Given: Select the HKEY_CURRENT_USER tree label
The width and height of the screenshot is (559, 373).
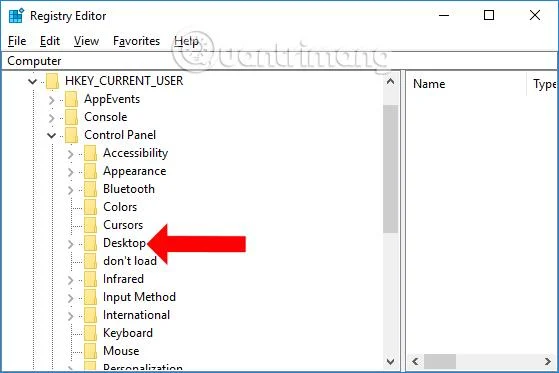Looking at the screenshot, I should coord(124,81).
